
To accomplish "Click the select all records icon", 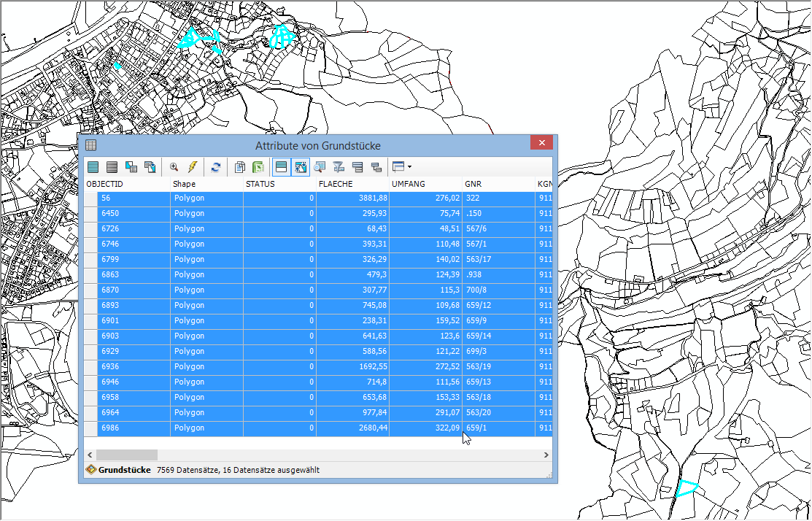I will [x=93, y=167].
